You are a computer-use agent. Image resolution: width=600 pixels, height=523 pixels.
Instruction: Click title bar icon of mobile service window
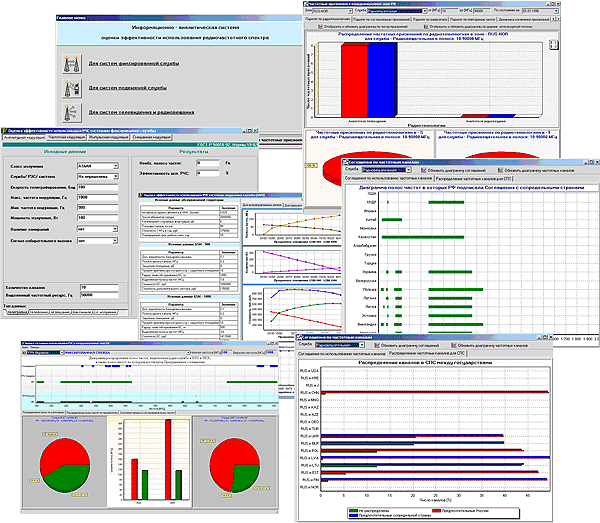(x=140, y=195)
